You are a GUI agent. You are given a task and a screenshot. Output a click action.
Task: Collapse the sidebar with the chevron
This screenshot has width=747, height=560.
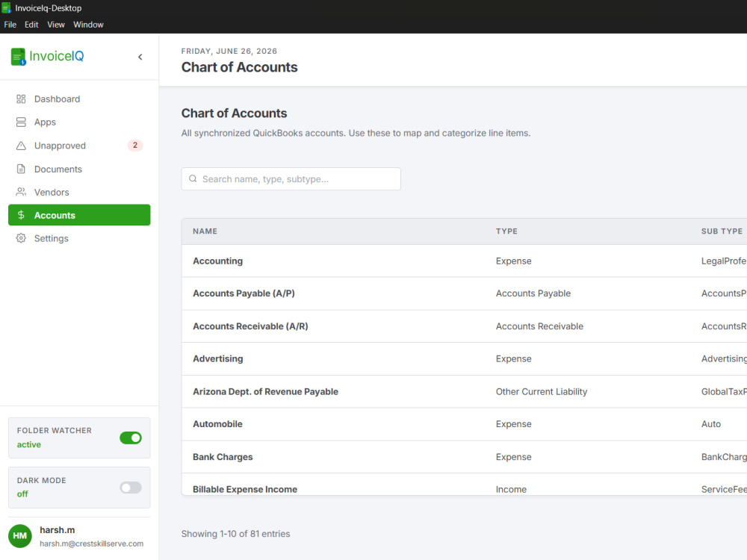140,57
